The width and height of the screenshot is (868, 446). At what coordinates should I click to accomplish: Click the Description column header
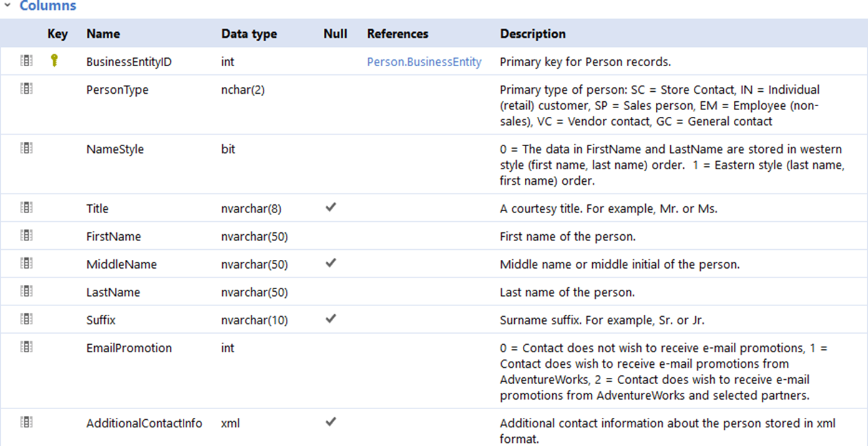(x=532, y=34)
